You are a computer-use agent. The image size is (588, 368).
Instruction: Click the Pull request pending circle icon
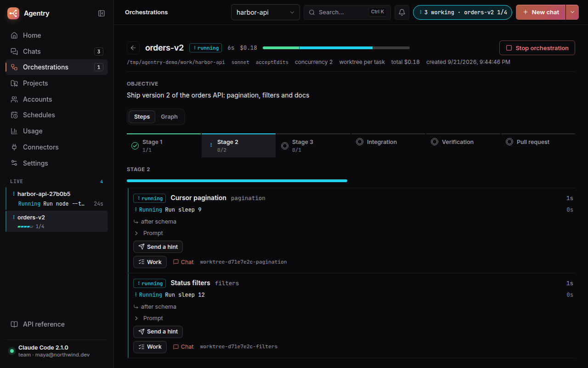pos(509,142)
